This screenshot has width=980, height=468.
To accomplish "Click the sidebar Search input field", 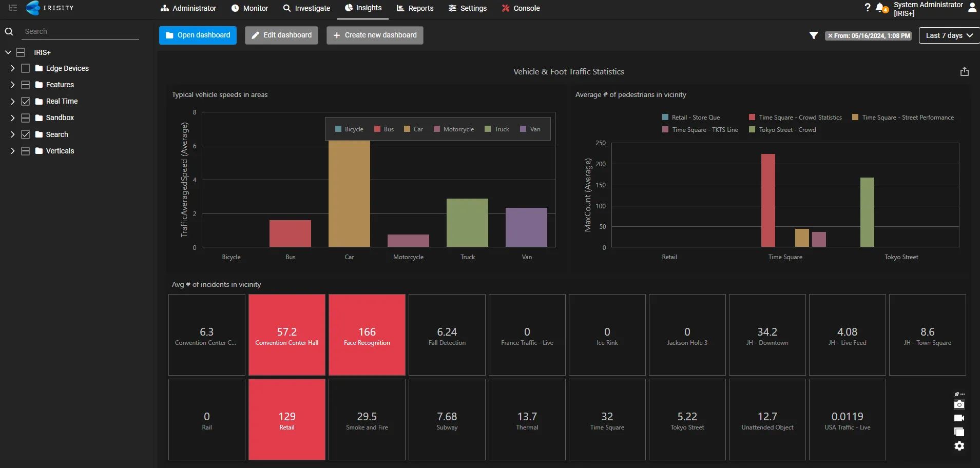I will point(81,31).
